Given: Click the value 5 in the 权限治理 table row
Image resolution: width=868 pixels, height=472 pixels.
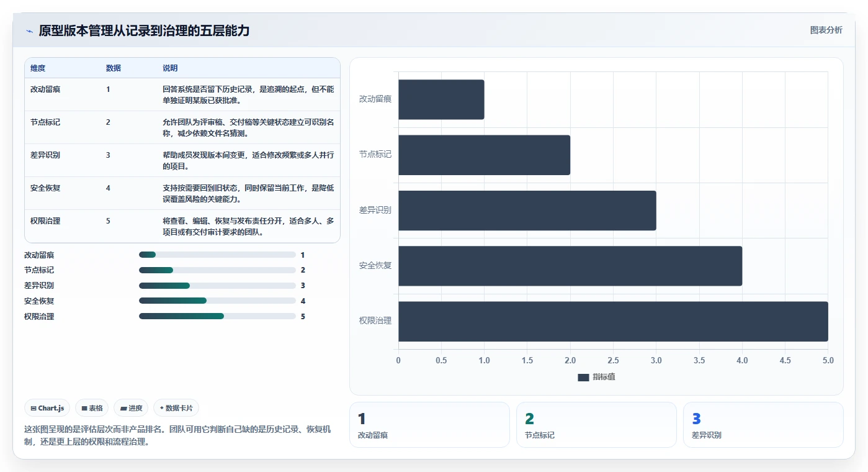Looking at the screenshot, I should click(x=108, y=220).
